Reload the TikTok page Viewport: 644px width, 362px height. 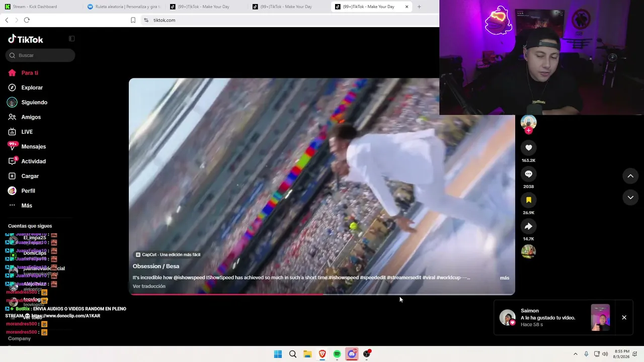tap(27, 20)
